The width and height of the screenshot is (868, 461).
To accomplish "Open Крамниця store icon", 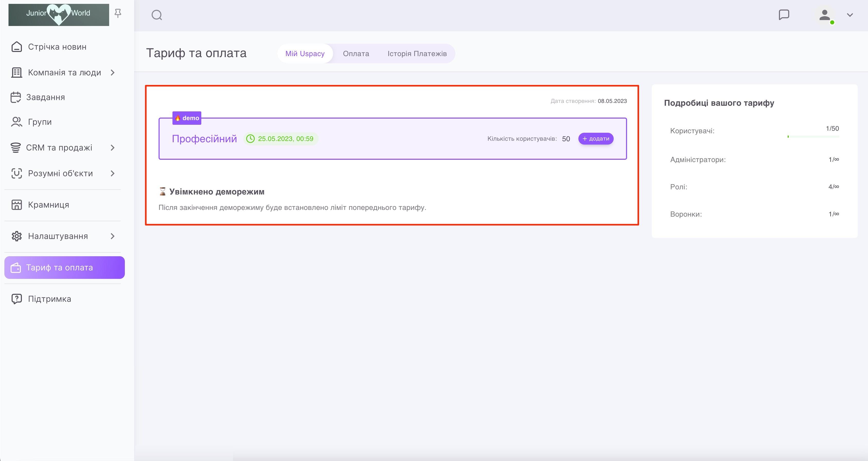I will [x=16, y=205].
